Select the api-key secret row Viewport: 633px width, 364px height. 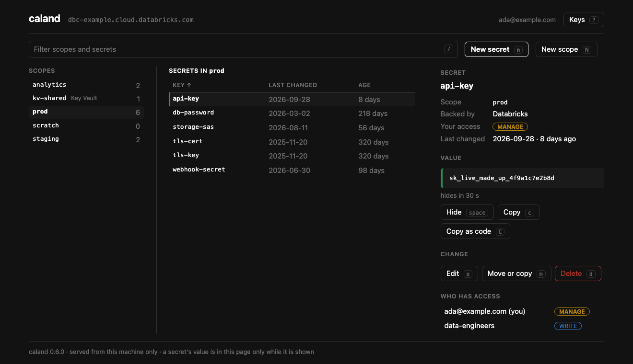click(292, 99)
